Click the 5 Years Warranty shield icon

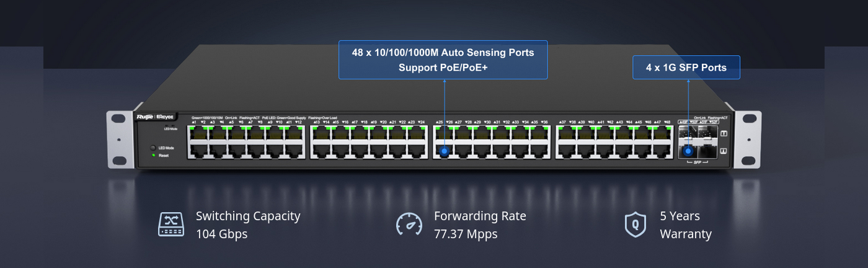point(635,225)
